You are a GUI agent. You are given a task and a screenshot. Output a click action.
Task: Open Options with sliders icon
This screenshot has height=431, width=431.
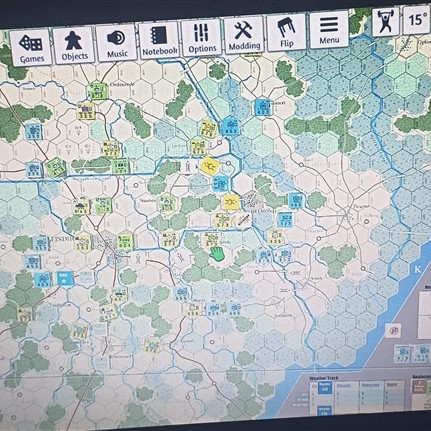[202, 38]
